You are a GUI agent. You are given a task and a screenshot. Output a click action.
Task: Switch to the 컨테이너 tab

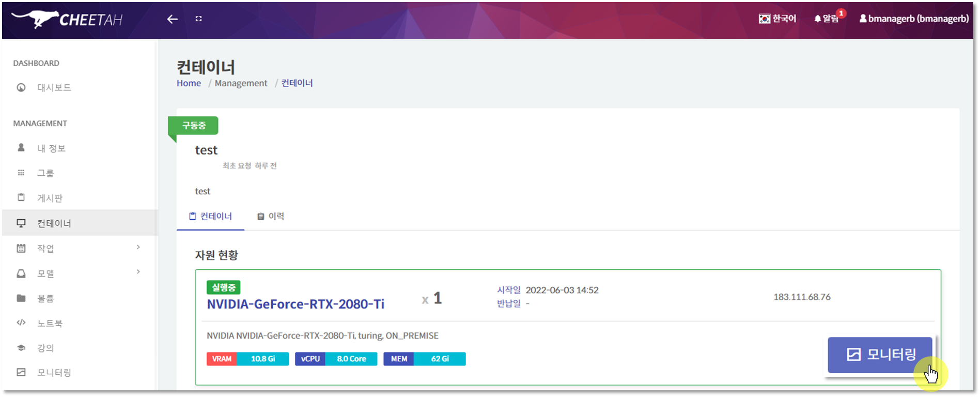[210, 216]
